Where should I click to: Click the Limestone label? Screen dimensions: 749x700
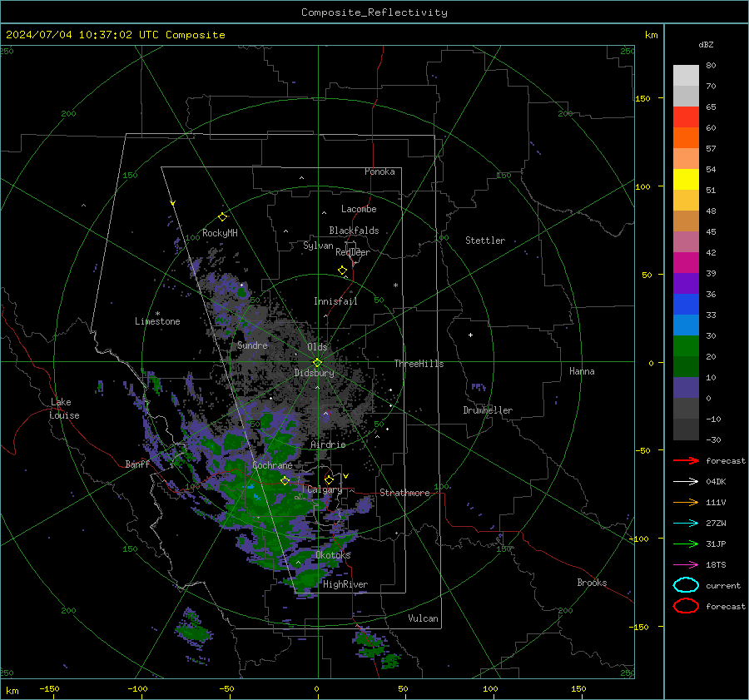coord(157,321)
